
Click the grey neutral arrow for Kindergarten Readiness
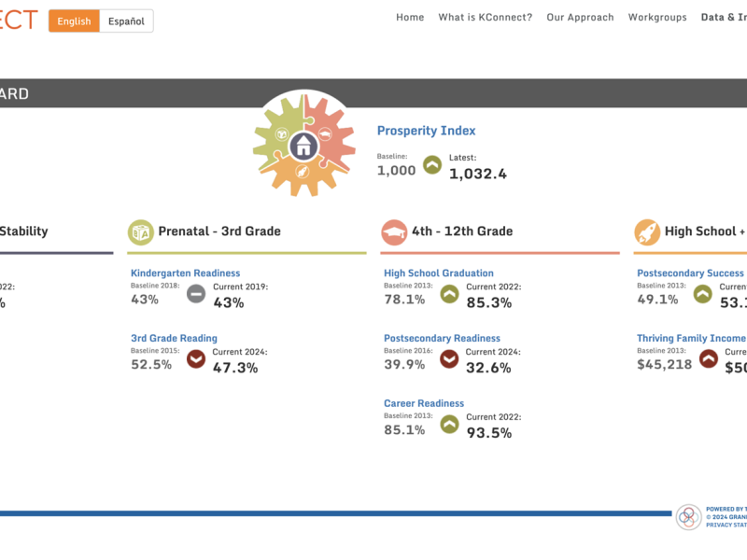(x=195, y=293)
